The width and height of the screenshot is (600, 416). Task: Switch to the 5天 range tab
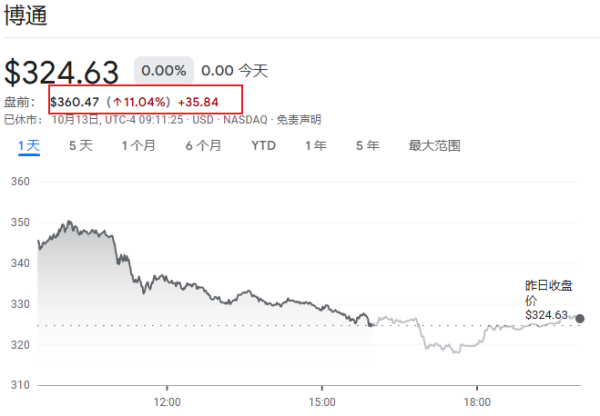(x=80, y=146)
